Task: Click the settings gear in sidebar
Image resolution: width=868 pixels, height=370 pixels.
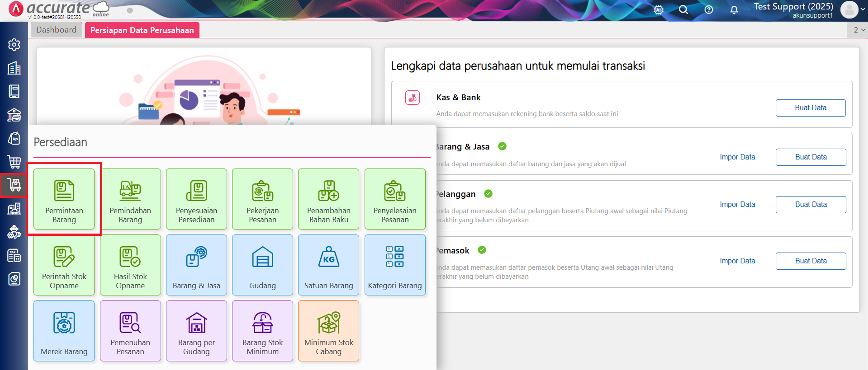Action: (14, 45)
